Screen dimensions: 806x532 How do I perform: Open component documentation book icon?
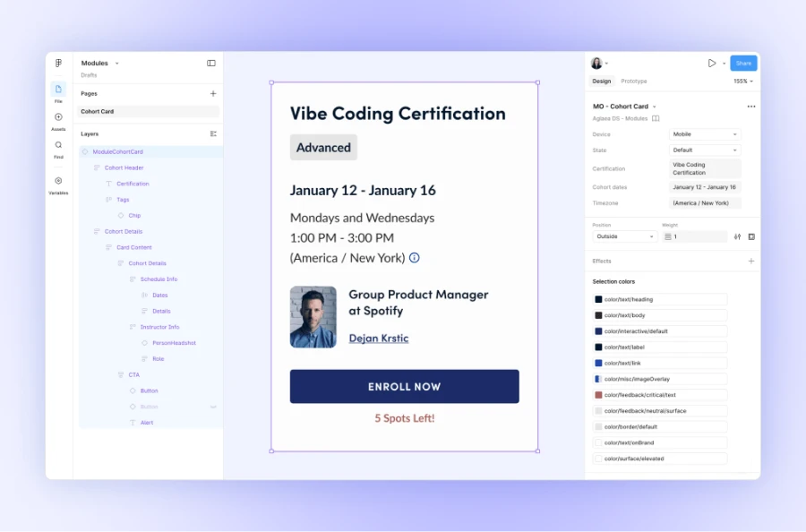tap(656, 119)
